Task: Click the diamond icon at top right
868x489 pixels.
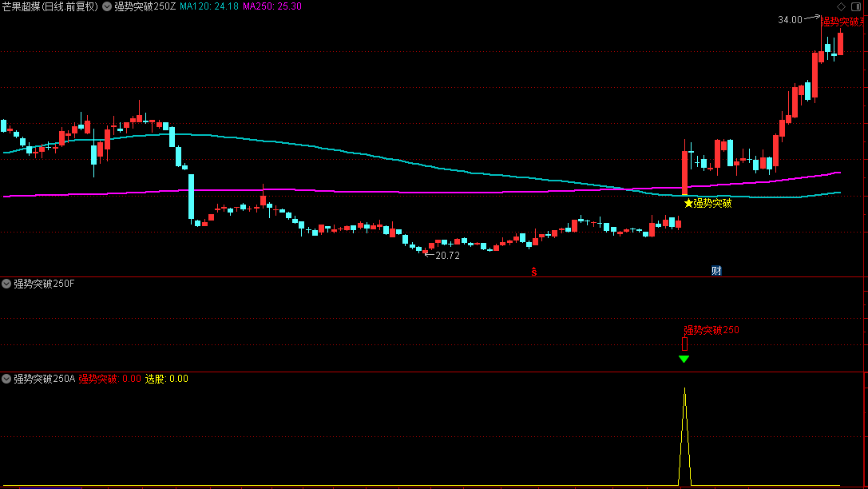Action: point(842,6)
